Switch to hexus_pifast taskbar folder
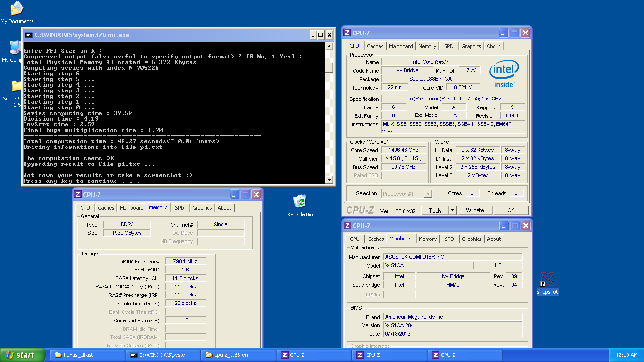This screenshot has width=644, height=362. click(88, 355)
